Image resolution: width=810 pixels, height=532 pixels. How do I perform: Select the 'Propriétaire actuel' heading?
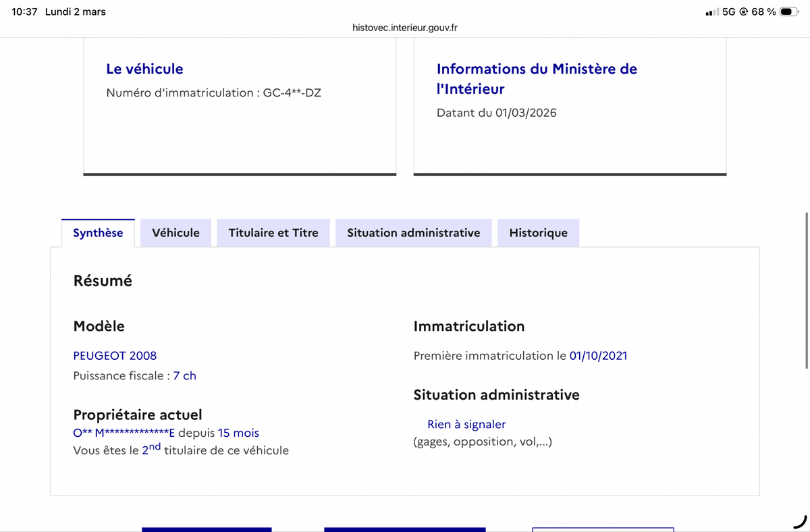138,415
